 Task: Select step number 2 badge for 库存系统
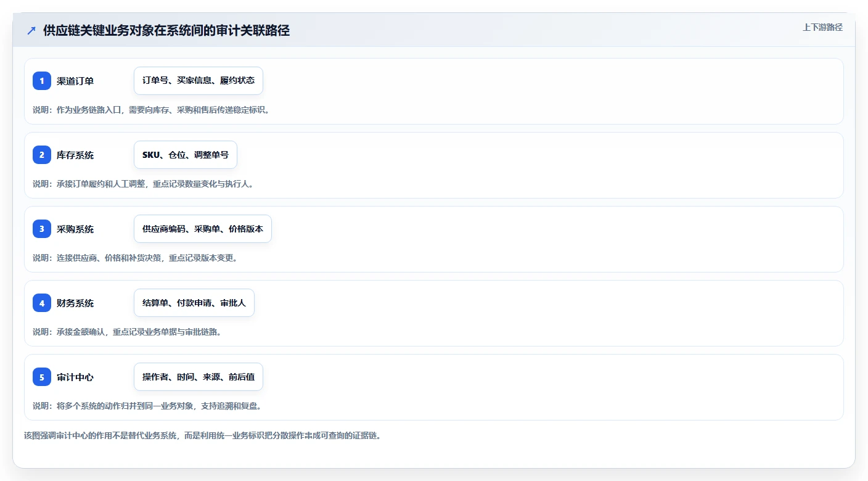[42, 155]
